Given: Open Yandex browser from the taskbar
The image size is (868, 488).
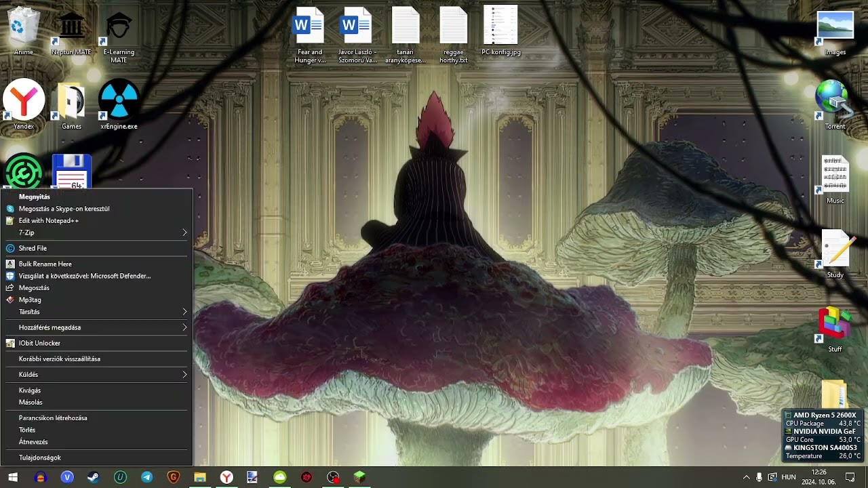Looking at the screenshot, I should 226,477.
